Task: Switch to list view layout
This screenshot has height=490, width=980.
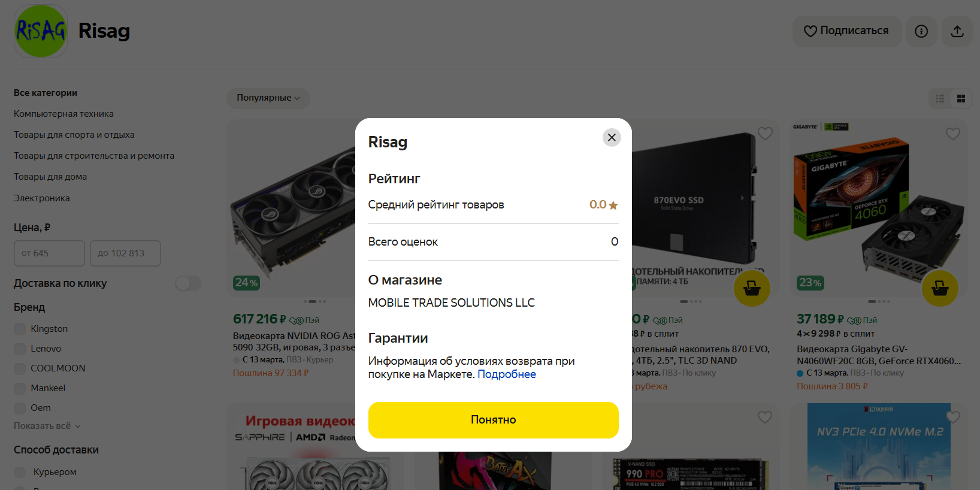Action: tap(940, 98)
